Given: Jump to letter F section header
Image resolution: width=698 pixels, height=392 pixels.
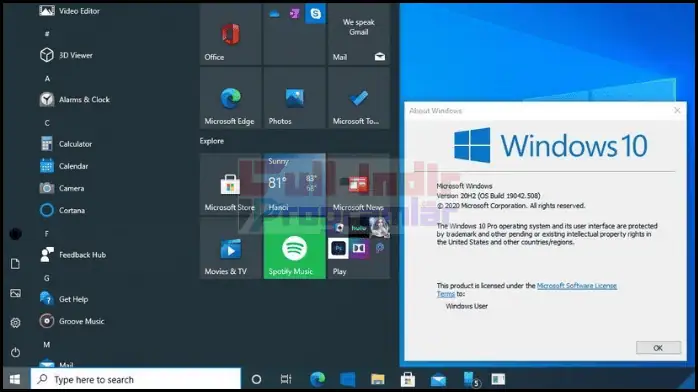Looking at the screenshot, I should pyautogui.click(x=47, y=234).
